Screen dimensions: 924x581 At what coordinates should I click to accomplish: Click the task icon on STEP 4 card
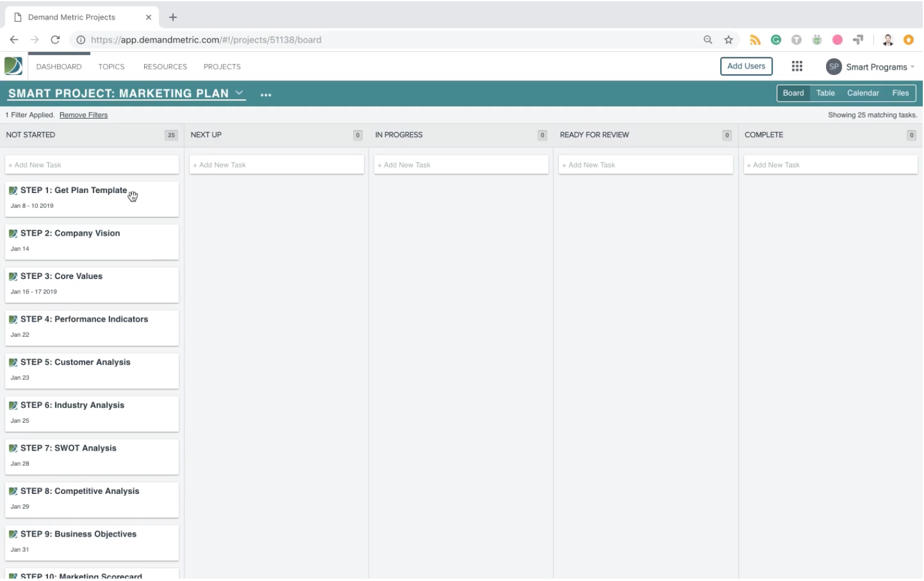(x=13, y=319)
